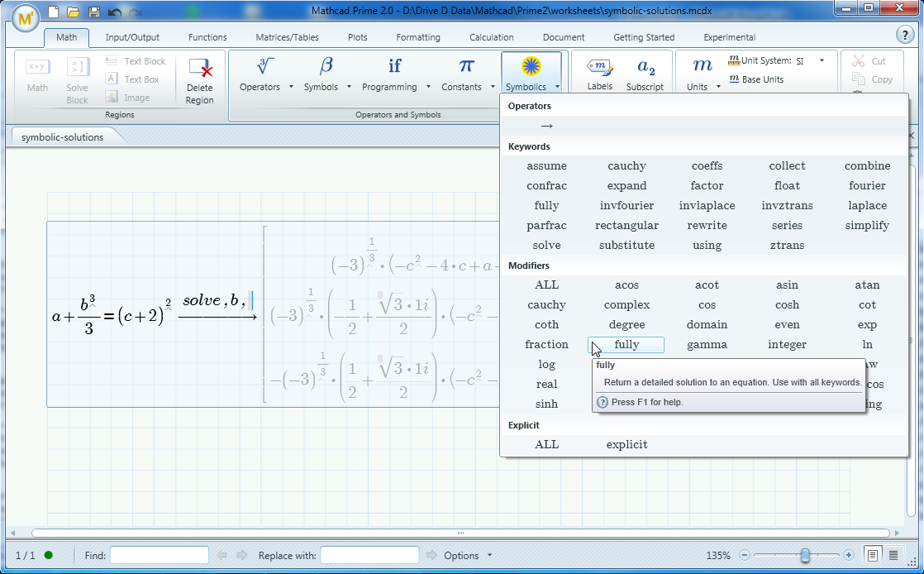The width and height of the screenshot is (924, 574).
Task: Find next match arrow
Action: [241, 555]
